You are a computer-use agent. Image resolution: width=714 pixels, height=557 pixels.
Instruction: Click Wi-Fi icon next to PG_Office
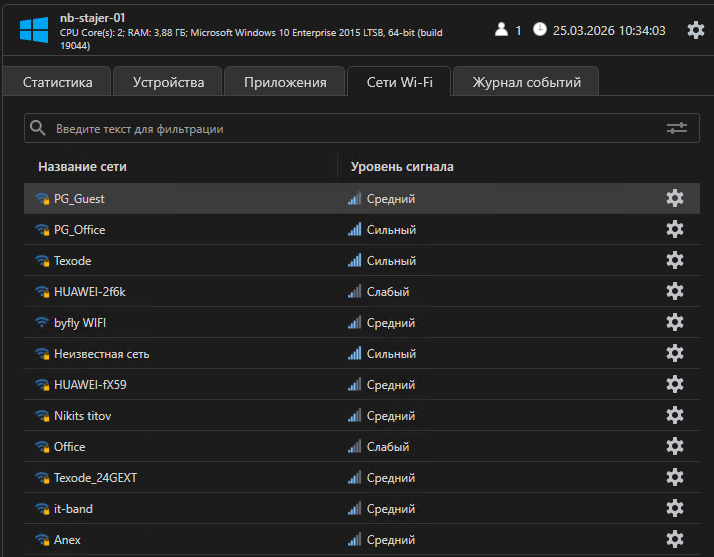tap(42, 230)
